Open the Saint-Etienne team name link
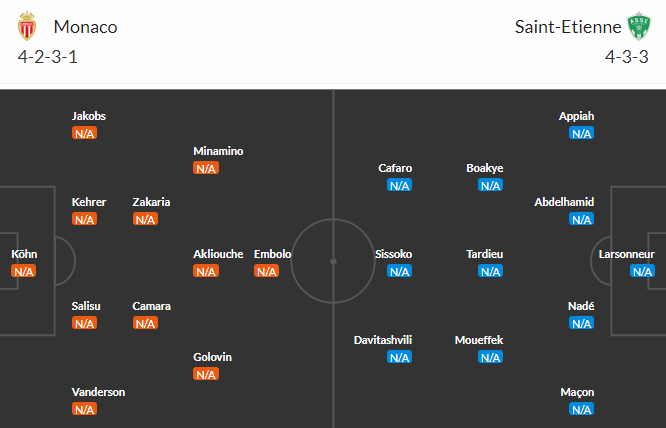This screenshot has height=428, width=666. (x=566, y=27)
